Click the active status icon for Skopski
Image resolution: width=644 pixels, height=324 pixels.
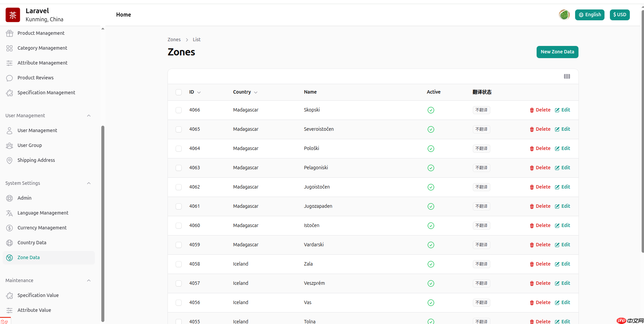(x=431, y=110)
